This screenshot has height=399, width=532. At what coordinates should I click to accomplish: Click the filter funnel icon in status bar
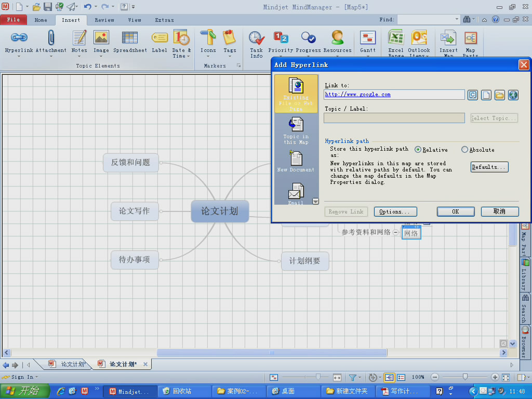[353, 377]
